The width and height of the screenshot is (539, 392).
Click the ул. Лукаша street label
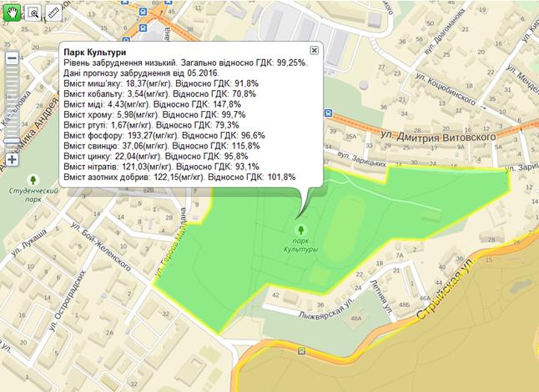click(x=29, y=243)
